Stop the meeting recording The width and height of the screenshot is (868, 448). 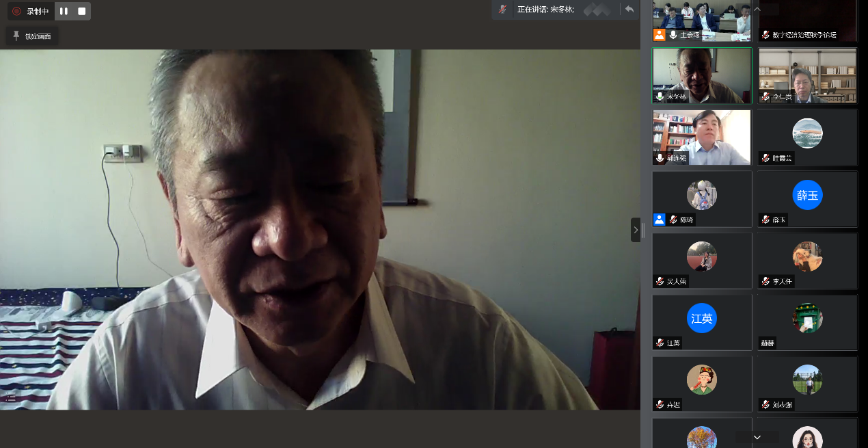82,11
